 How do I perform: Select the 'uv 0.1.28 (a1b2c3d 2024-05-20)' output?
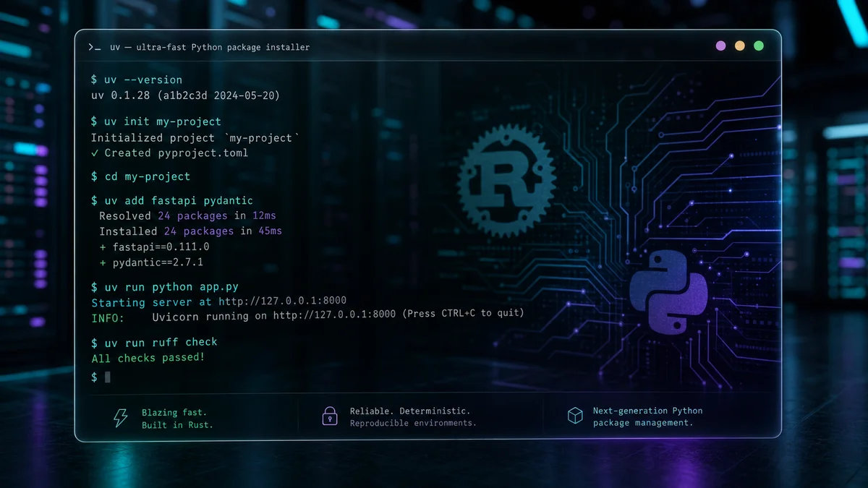point(185,95)
